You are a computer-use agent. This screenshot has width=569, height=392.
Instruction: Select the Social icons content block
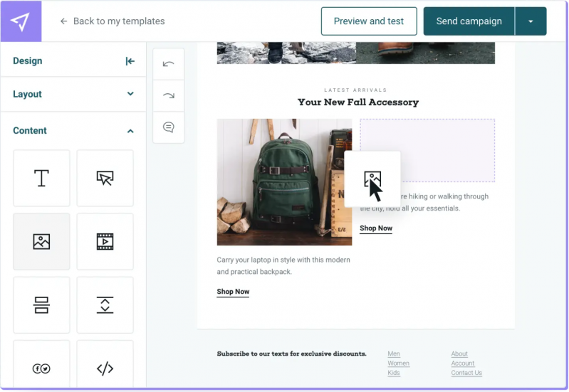point(41,367)
